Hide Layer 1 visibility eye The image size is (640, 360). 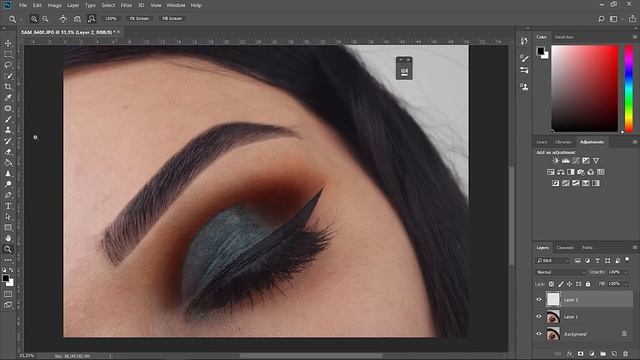pos(539,317)
